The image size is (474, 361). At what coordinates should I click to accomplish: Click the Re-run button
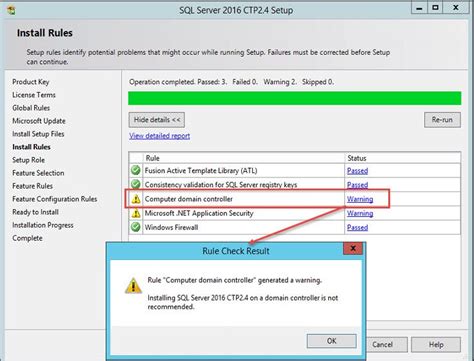point(442,120)
